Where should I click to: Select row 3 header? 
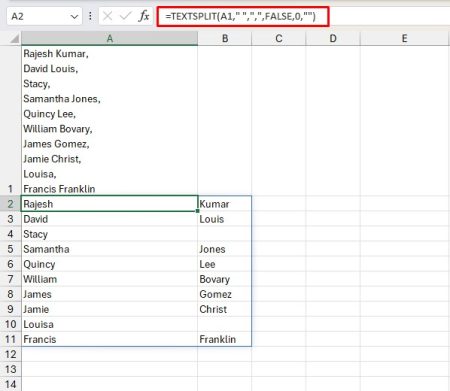(x=10, y=219)
